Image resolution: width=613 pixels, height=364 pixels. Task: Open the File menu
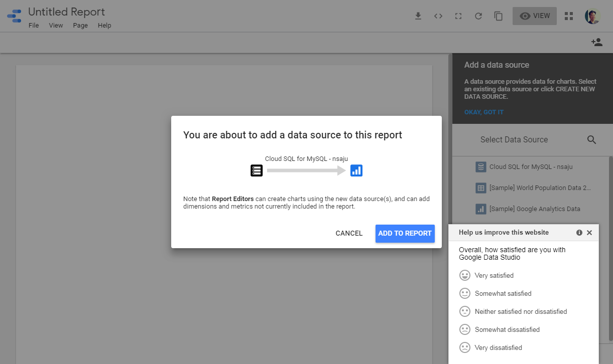[x=34, y=26]
